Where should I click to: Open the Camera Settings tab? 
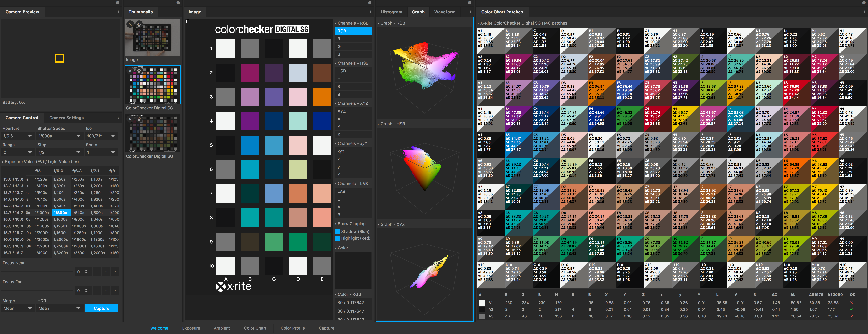[66, 118]
